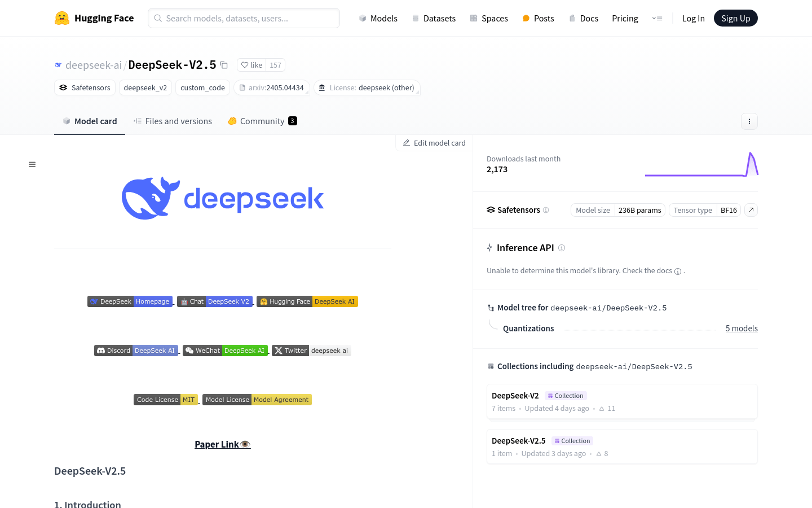This screenshot has width=812, height=508.
Task: Click the Hugging Face logo icon
Action: [x=62, y=18]
